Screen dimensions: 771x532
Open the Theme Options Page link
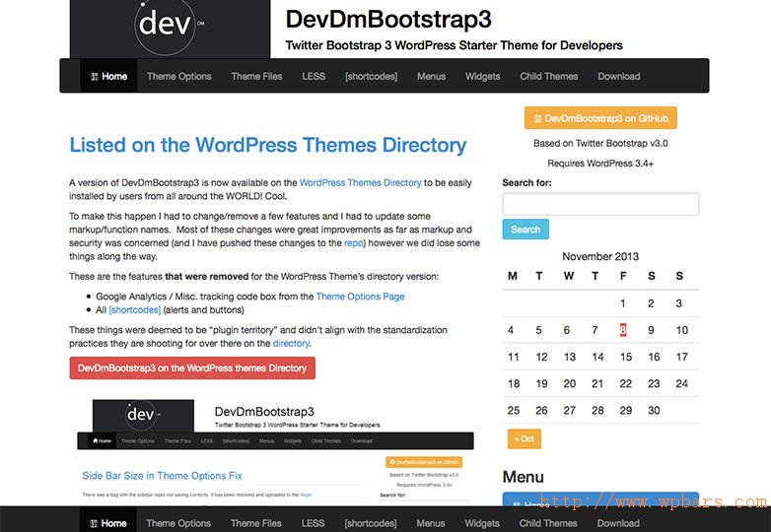pos(360,297)
